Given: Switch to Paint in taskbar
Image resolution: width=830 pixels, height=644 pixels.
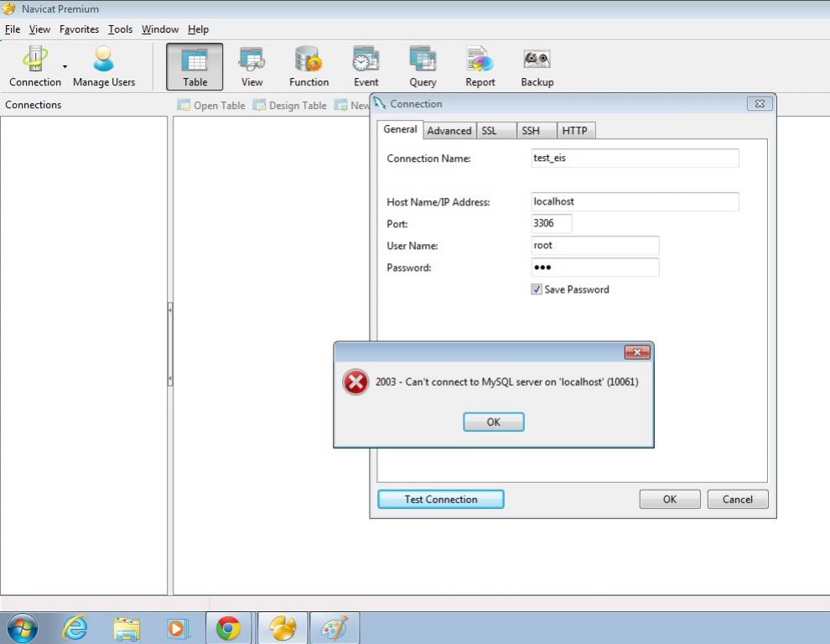Looking at the screenshot, I should click(x=335, y=628).
